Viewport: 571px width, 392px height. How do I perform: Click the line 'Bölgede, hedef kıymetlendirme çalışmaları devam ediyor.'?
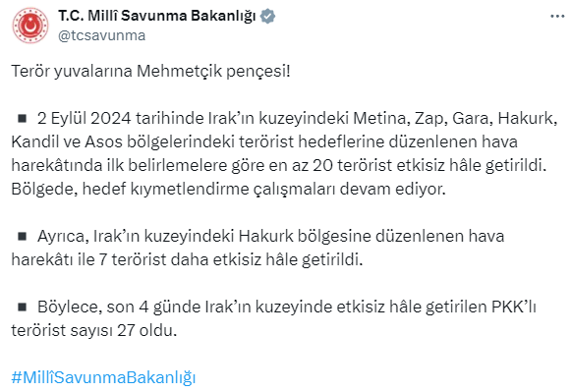pos(228,189)
